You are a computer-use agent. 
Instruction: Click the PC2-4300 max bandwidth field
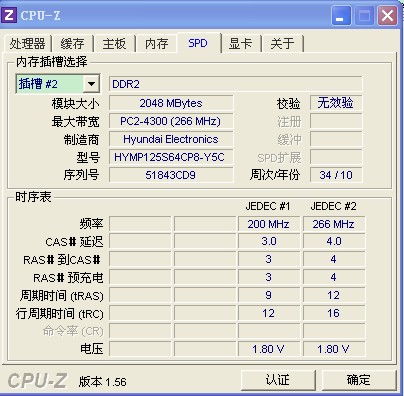(171, 121)
